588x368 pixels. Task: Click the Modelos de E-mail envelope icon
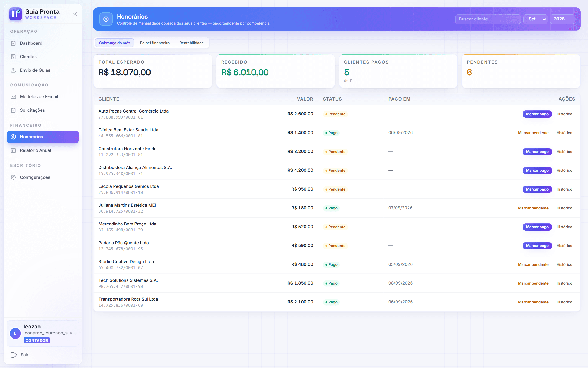[13, 96]
